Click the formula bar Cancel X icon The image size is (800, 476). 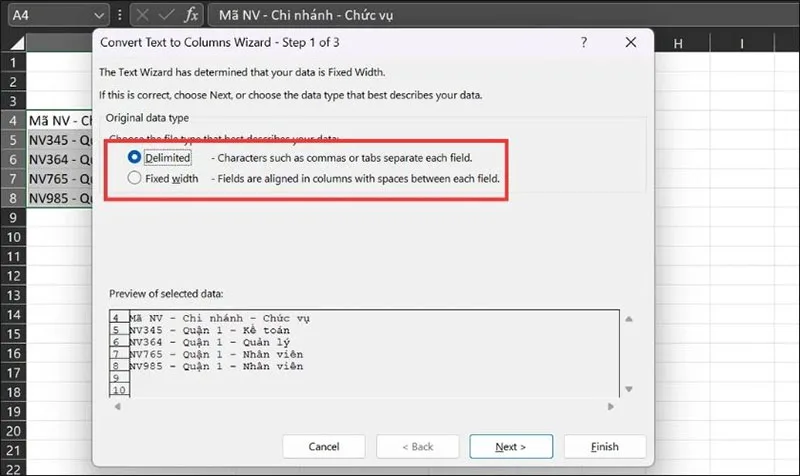click(142, 15)
